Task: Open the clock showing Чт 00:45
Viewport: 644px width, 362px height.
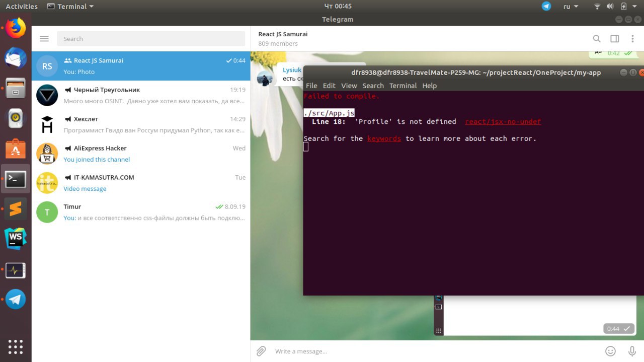Action: (338, 6)
